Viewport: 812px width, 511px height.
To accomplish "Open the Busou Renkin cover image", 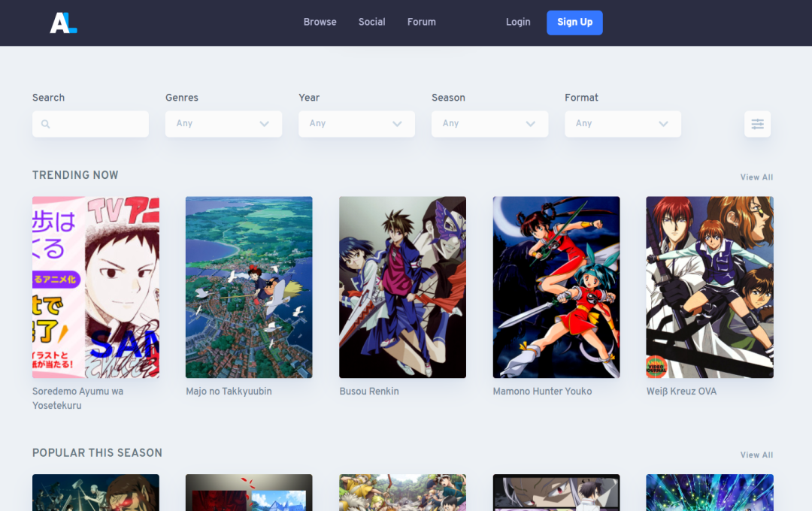I will tap(403, 287).
